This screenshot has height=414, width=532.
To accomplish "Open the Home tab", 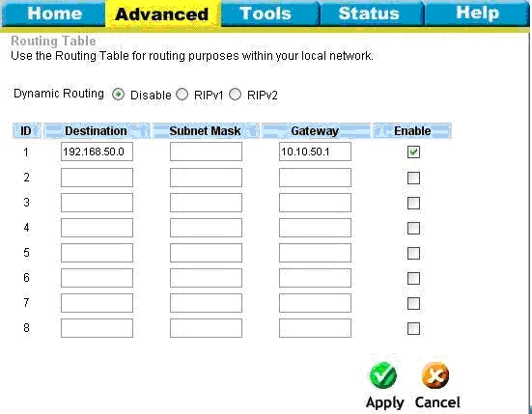I will click(54, 14).
